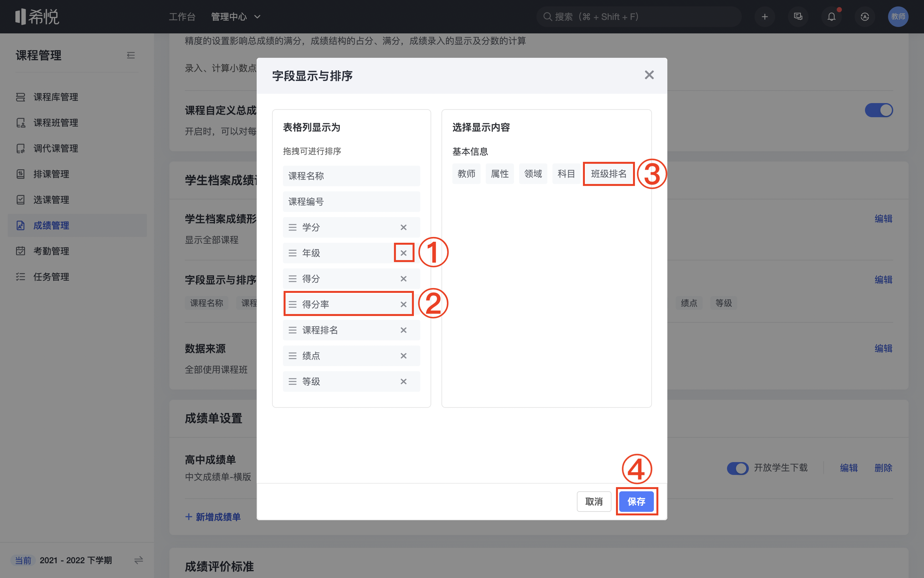Open 成绩管理 in sidebar
The width and height of the screenshot is (924, 578).
(x=77, y=225)
